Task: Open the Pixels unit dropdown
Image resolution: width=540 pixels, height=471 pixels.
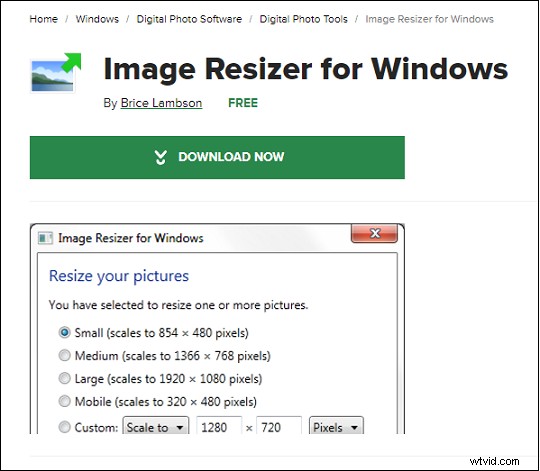Action: 336,426
